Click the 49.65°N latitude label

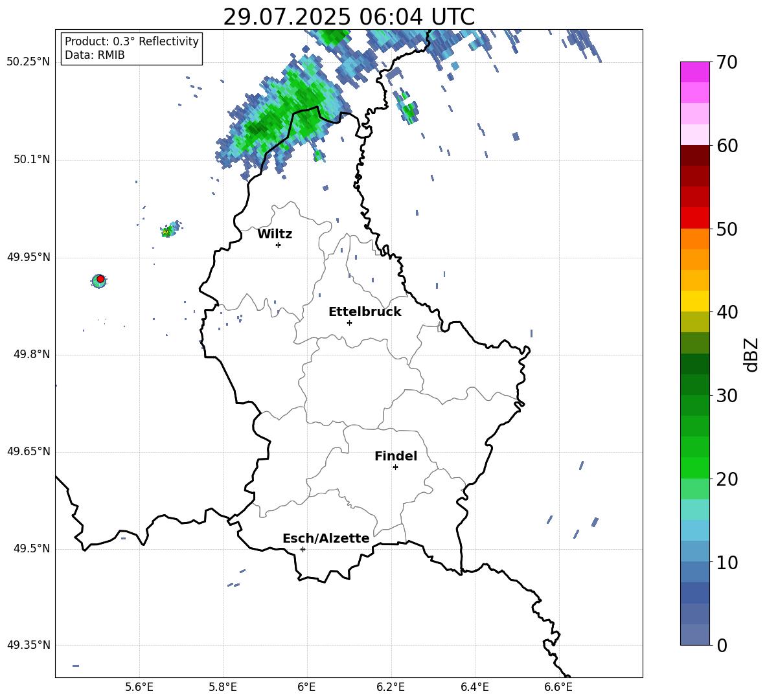tap(28, 451)
